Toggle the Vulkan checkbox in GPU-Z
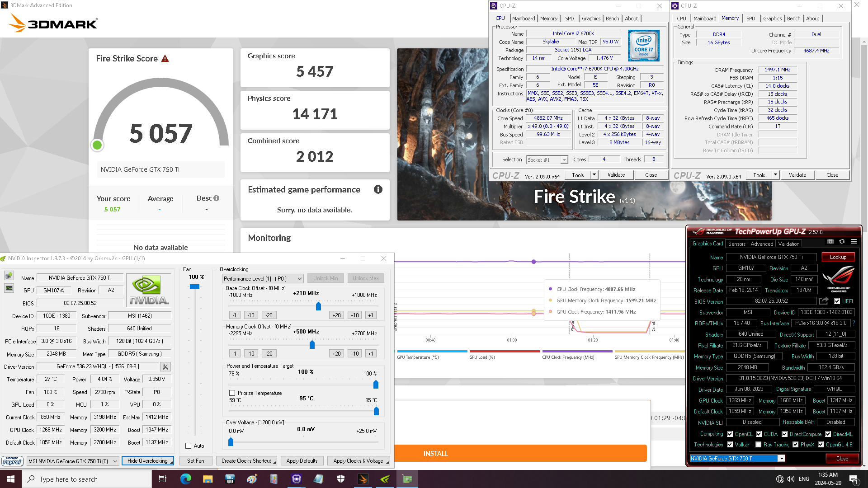 point(730,445)
